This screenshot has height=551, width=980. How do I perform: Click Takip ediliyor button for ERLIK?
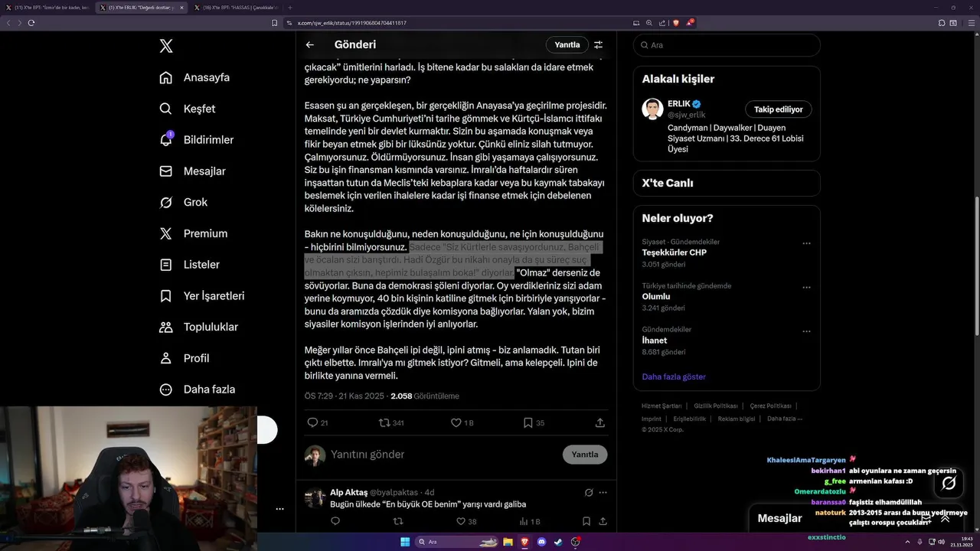coord(778,109)
